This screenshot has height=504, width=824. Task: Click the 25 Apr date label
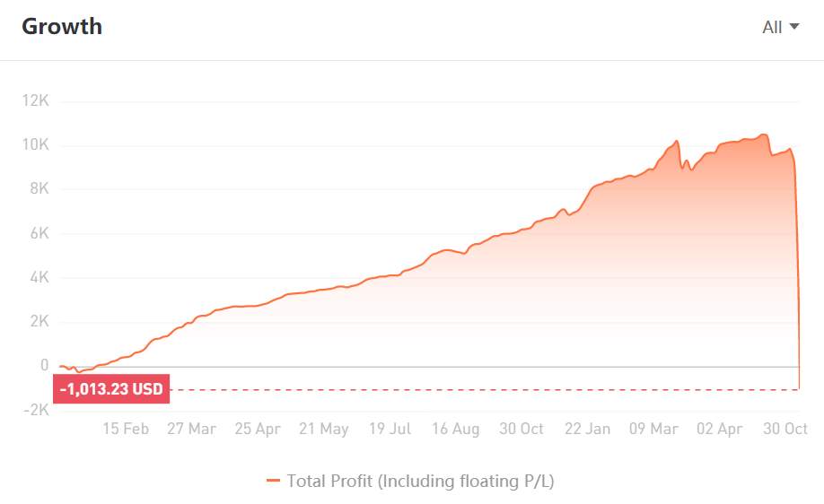click(258, 429)
